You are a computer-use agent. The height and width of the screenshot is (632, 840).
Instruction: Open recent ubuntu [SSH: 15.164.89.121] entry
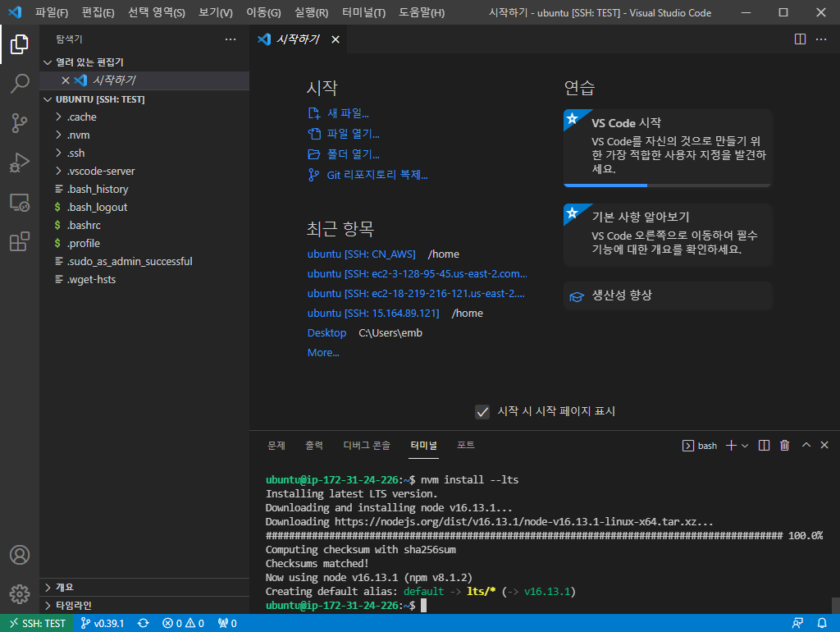tap(373, 313)
